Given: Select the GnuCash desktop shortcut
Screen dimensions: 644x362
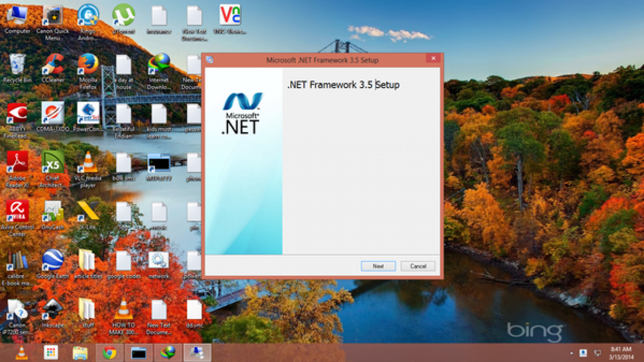Looking at the screenshot, I should pyautogui.click(x=53, y=215).
